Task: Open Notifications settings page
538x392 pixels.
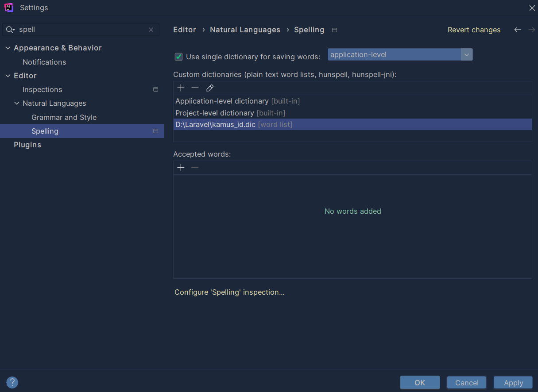Action: pos(44,62)
